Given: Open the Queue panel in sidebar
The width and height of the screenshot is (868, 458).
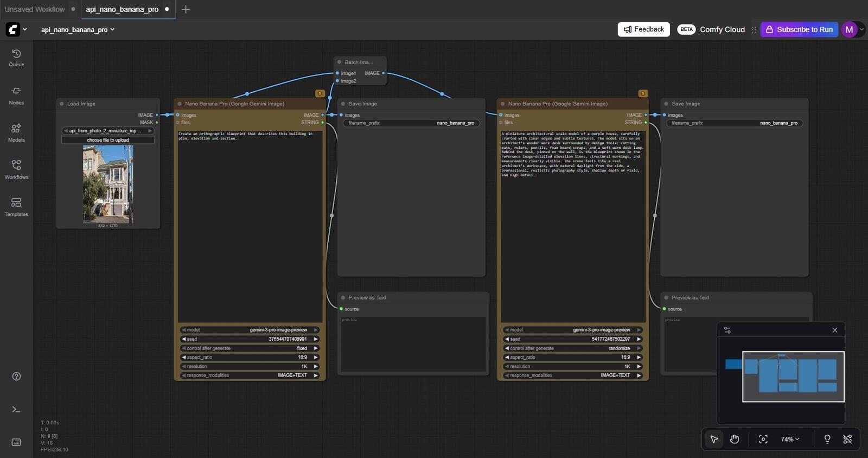Looking at the screenshot, I should pyautogui.click(x=16, y=58).
